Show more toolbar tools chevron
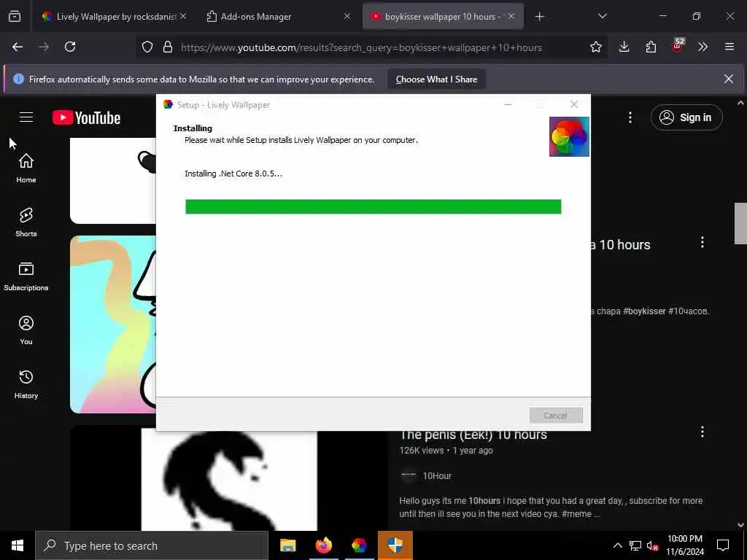The height and width of the screenshot is (560, 747). pyautogui.click(x=703, y=47)
